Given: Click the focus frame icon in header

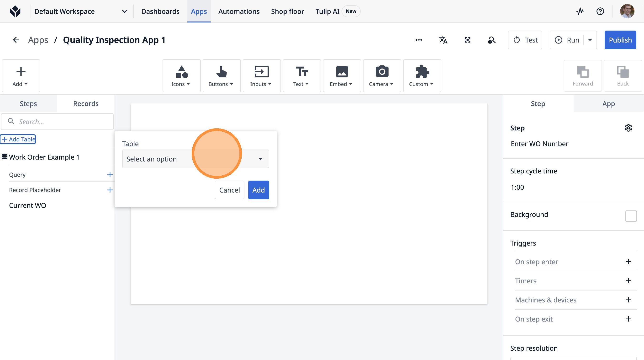Looking at the screenshot, I should (467, 40).
